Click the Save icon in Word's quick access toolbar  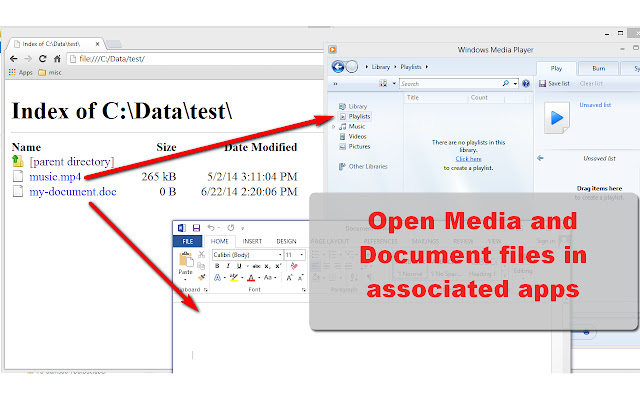coord(196,228)
